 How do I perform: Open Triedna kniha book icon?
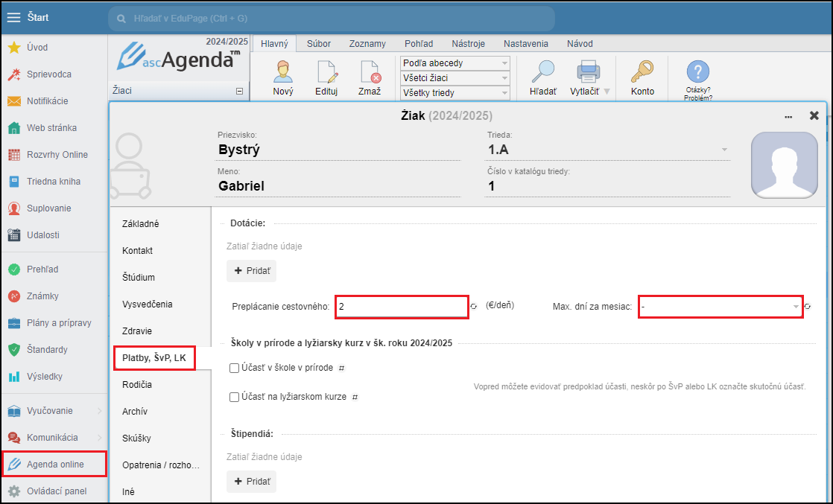14,182
